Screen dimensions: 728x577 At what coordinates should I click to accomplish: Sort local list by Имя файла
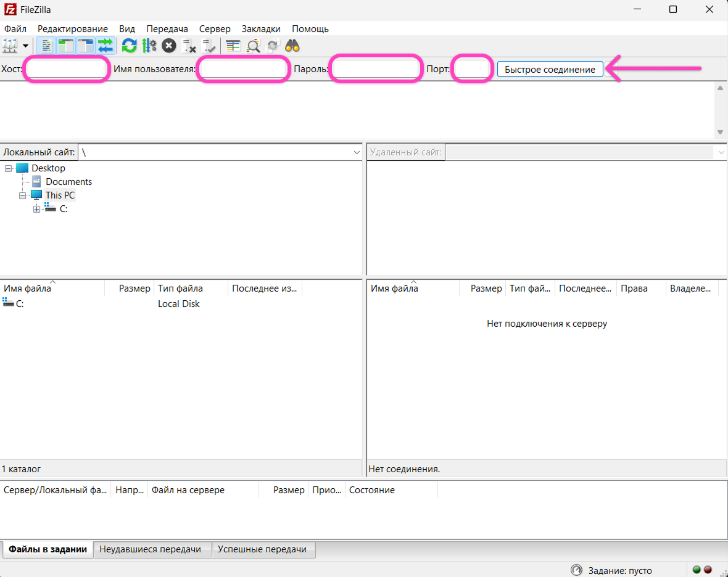pyautogui.click(x=52, y=288)
